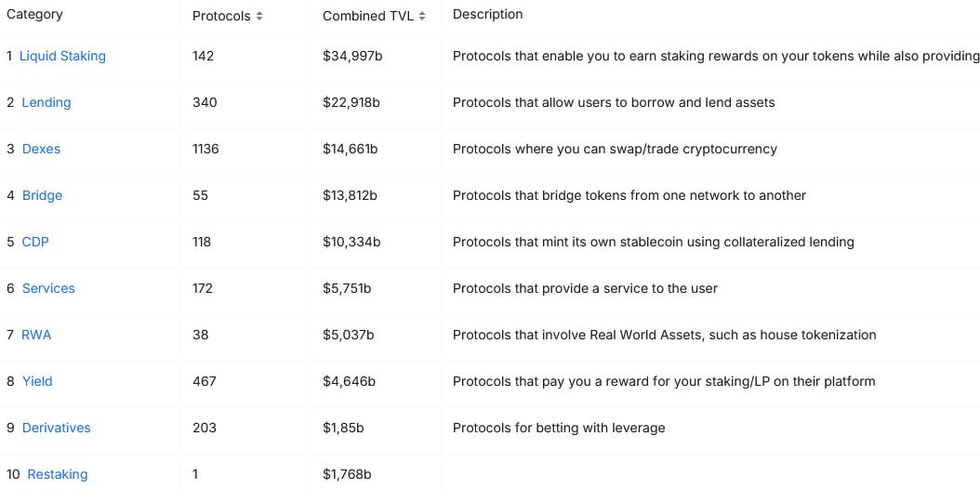Click the Category column header

click(x=34, y=15)
